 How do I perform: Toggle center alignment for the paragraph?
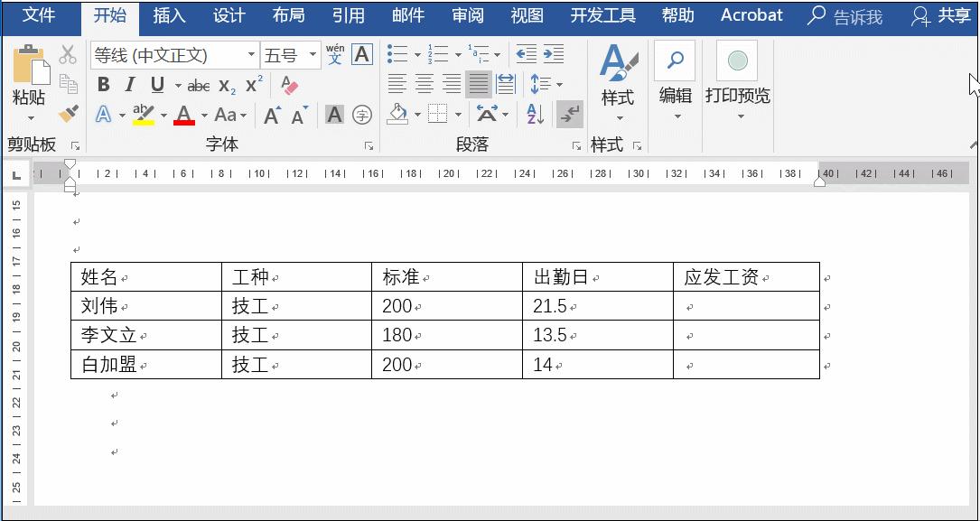(424, 84)
